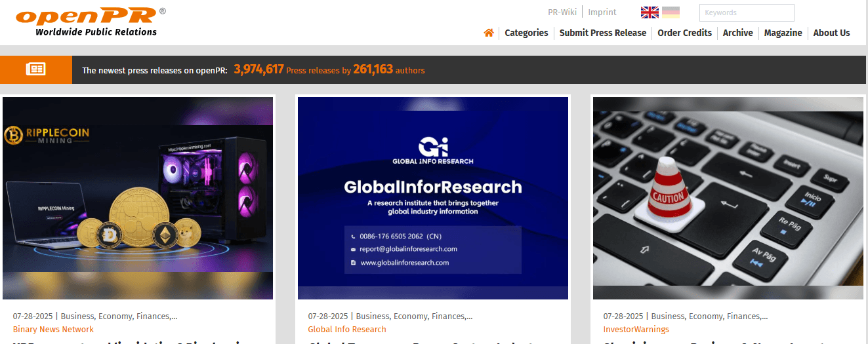Open the Ripplecoin Mining article image
This screenshot has height=344, width=868.
(x=138, y=198)
